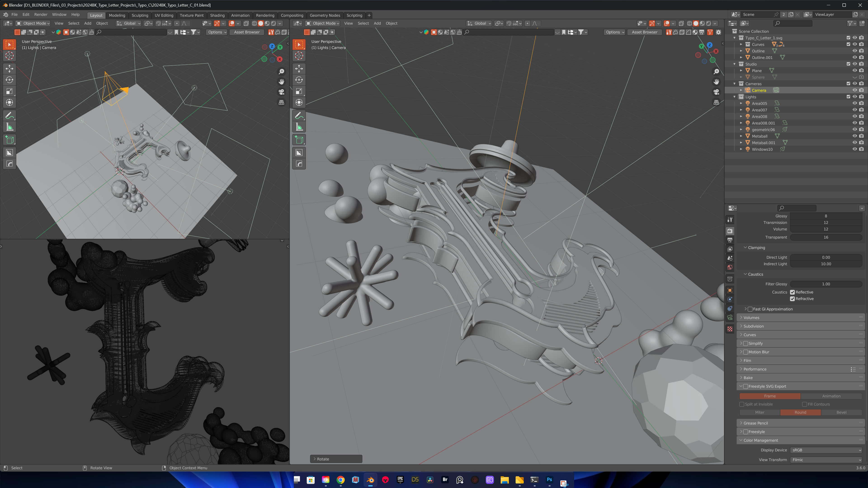
Task: Open View Layer properties tab
Action: 730,249
